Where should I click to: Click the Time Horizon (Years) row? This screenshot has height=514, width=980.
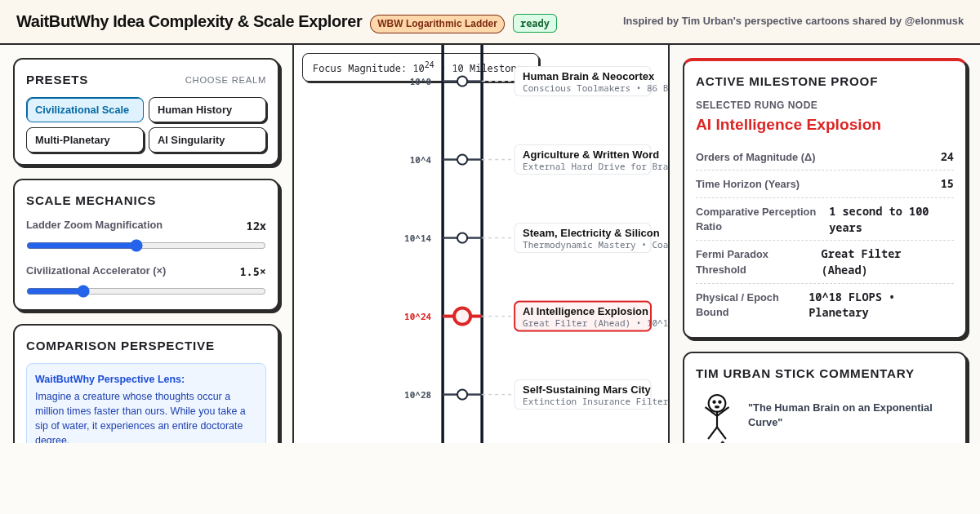coord(825,184)
